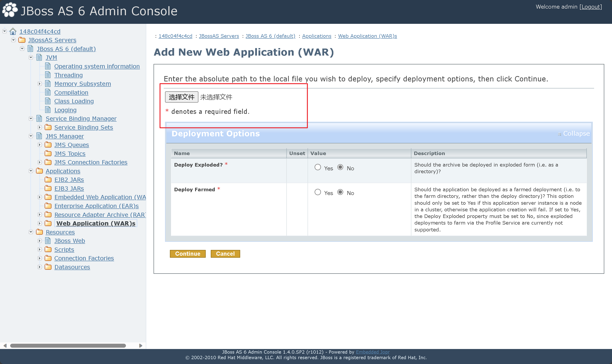Viewport: 612px width, 364px height.
Task: Click the JBossAS Servers folder icon
Action: point(22,40)
